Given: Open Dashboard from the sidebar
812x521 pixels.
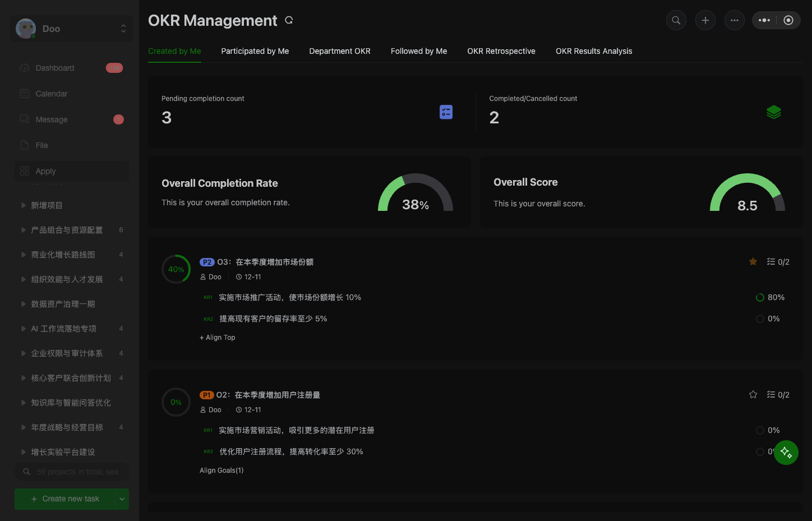Looking at the screenshot, I should [72, 68].
